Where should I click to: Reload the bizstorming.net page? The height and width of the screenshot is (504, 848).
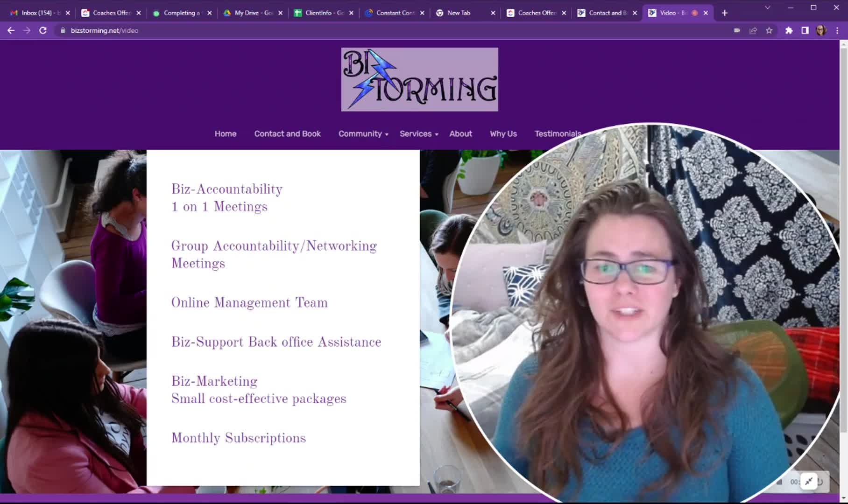[x=43, y=30]
